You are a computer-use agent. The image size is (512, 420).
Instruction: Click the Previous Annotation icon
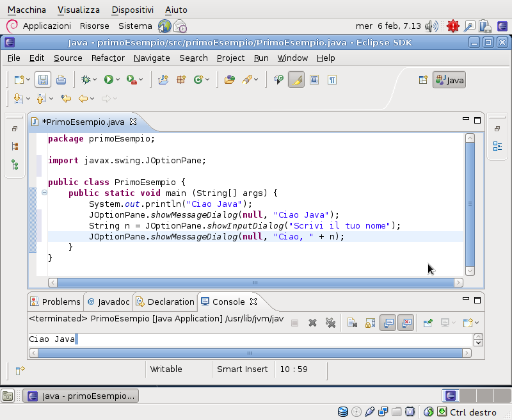41,99
